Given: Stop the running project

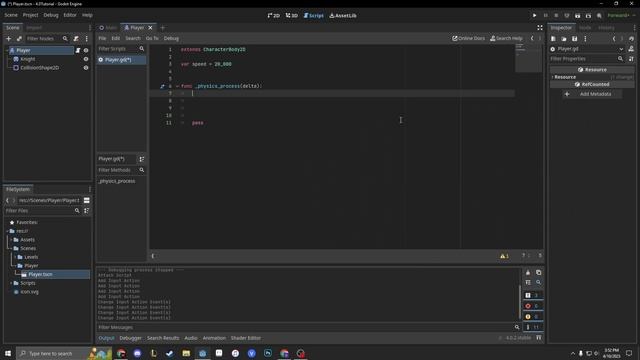Looking at the screenshot, I should tap(556, 16).
